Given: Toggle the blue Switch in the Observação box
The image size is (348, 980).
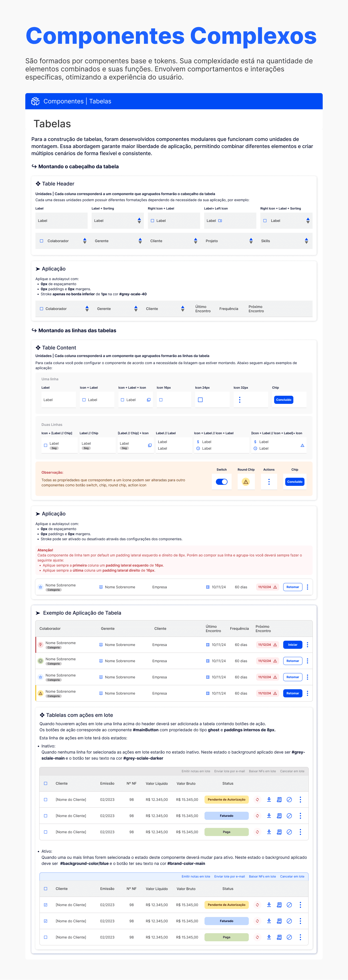Looking at the screenshot, I should [222, 482].
